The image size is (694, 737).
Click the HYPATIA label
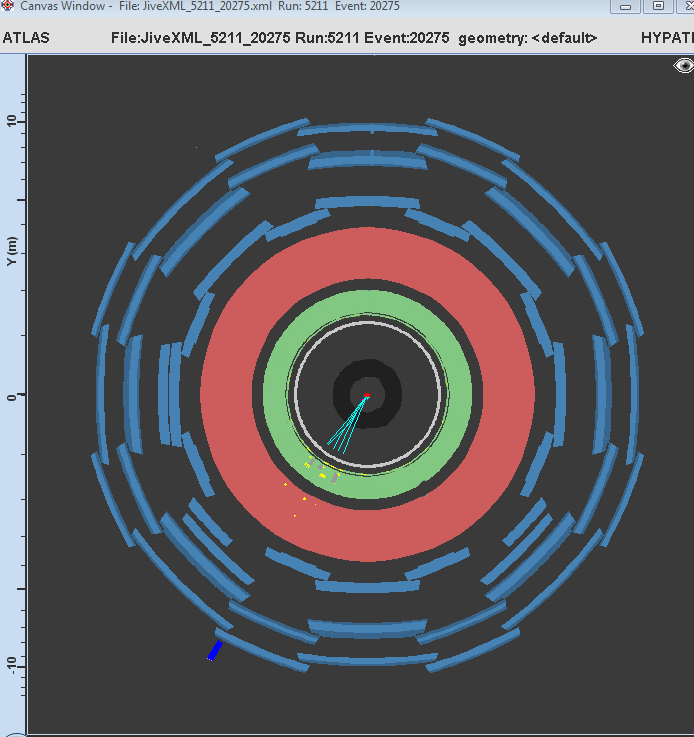[x=667, y=38]
